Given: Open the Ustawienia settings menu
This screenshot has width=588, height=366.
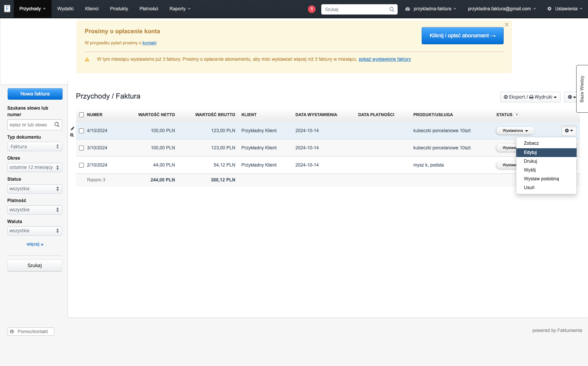Looking at the screenshot, I should click(565, 9).
